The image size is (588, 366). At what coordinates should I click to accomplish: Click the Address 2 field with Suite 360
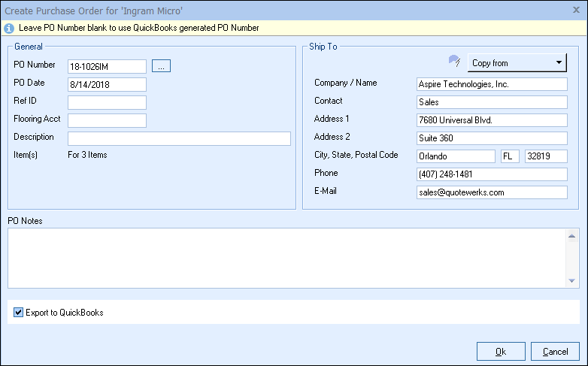pyautogui.click(x=492, y=138)
